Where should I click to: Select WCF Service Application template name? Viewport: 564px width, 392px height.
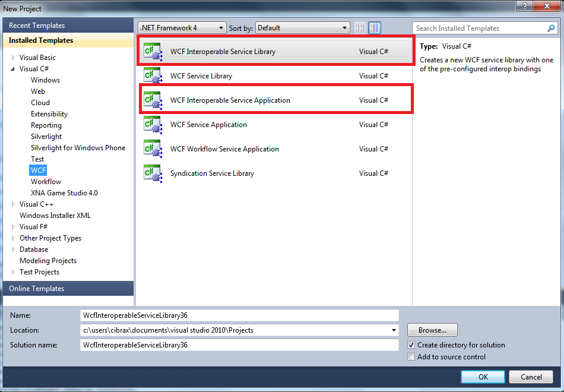pyautogui.click(x=208, y=125)
